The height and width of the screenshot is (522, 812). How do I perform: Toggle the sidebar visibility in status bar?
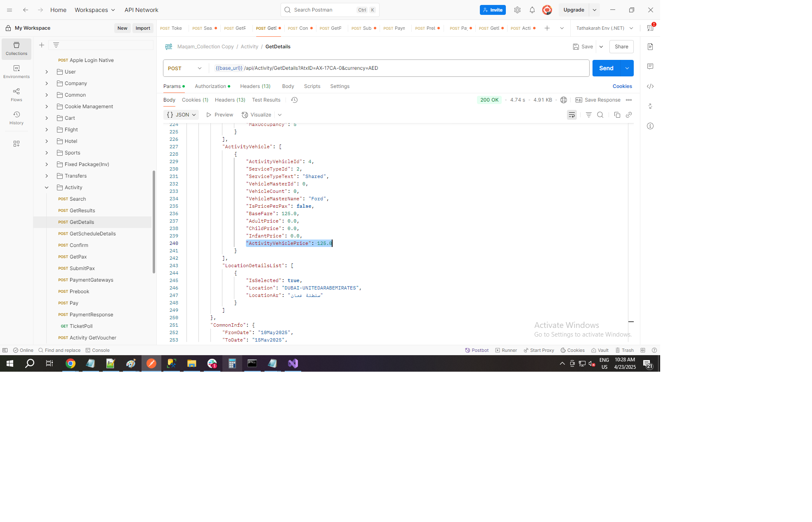tap(5, 350)
